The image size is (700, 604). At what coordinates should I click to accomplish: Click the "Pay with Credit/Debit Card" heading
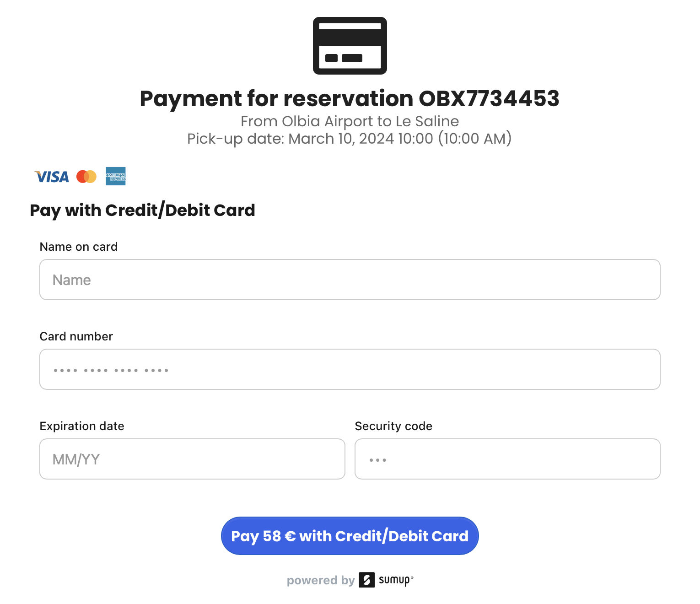click(142, 210)
